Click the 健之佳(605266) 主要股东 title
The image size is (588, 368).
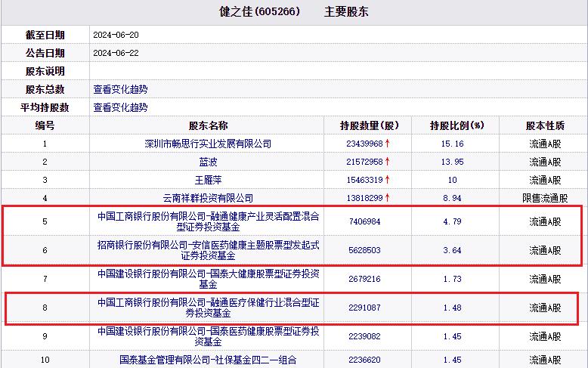[x=293, y=13]
